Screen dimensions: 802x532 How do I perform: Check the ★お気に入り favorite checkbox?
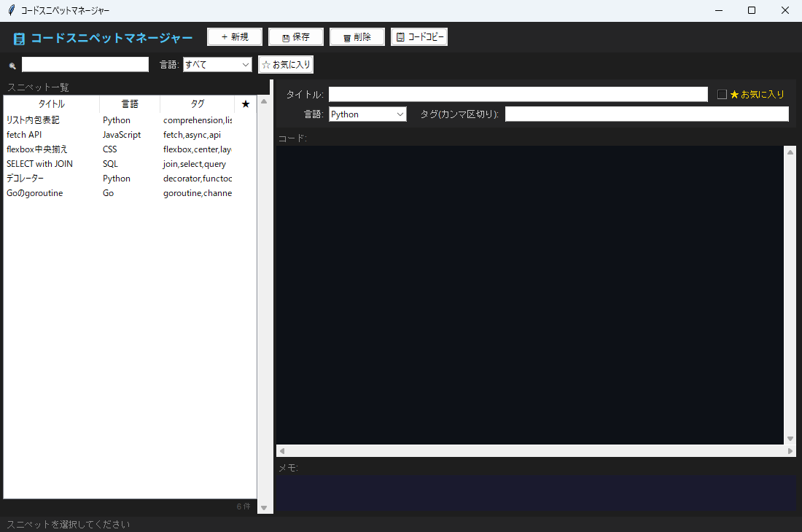[722, 95]
